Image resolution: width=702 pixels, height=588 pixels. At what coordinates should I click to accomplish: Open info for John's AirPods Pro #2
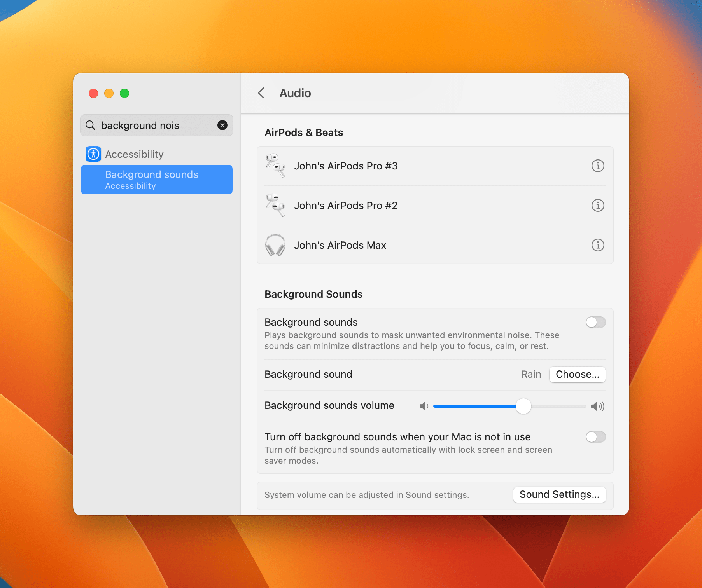(x=598, y=205)
